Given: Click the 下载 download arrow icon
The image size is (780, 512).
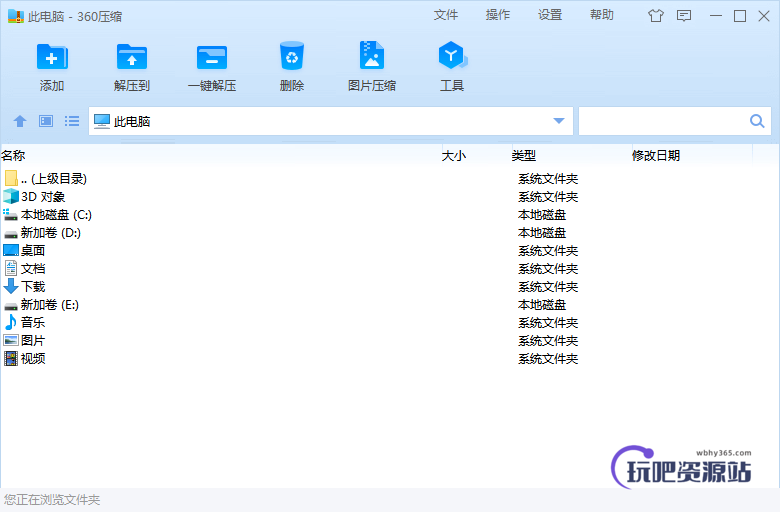Looking at the screenshot, I should click(10, 287).
